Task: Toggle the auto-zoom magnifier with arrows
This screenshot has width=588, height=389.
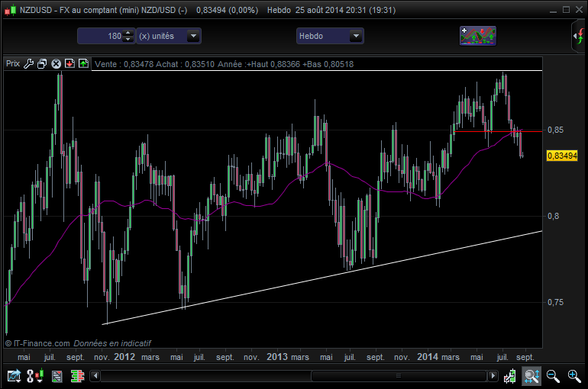Action: click(x=531, y=376)
